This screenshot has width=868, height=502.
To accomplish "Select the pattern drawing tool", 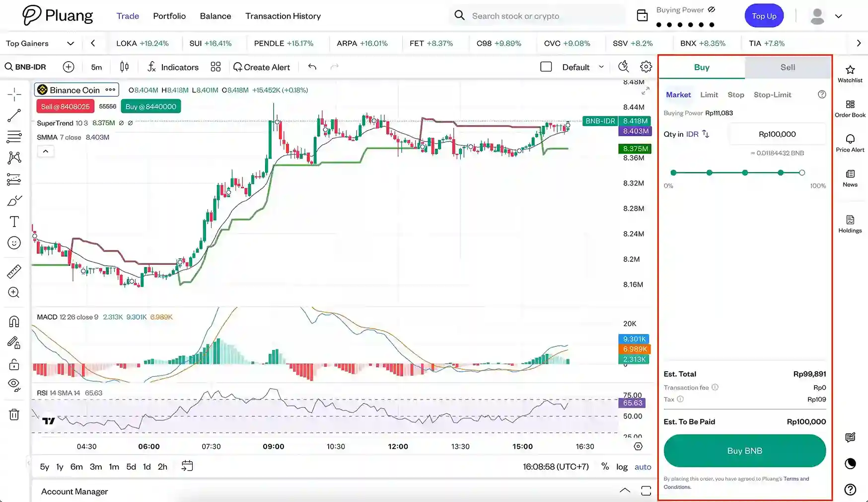I will (x=14, y=158).
